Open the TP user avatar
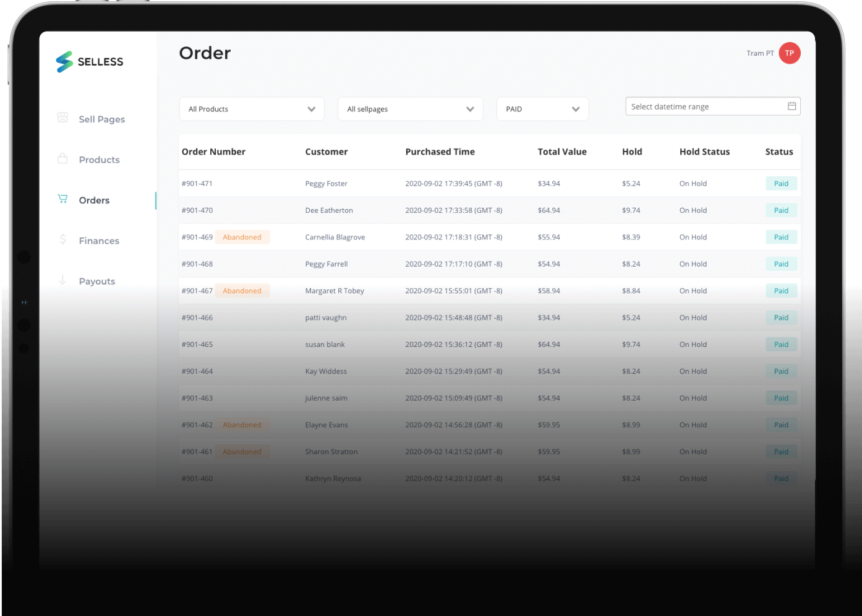Viewport: 862px width, 616px height. (789, 53)
